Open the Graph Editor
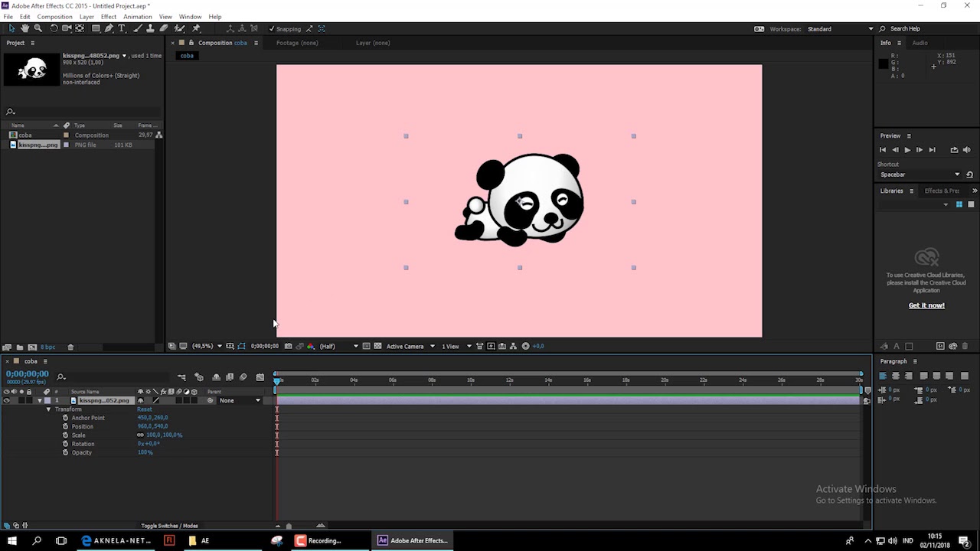 260,377
